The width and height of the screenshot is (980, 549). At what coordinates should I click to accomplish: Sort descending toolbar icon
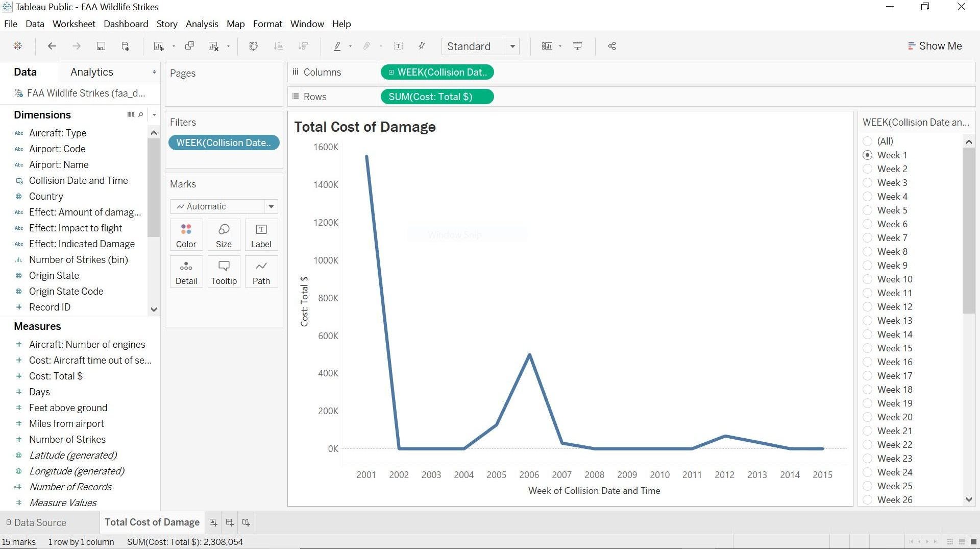click(303, 46)
